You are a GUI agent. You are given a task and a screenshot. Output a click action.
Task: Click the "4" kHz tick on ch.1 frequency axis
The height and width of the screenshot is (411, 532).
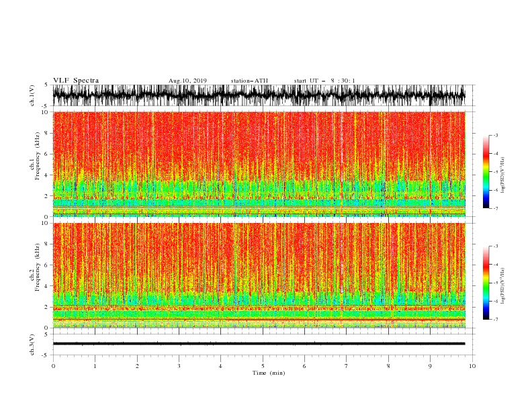coord(47,175)
